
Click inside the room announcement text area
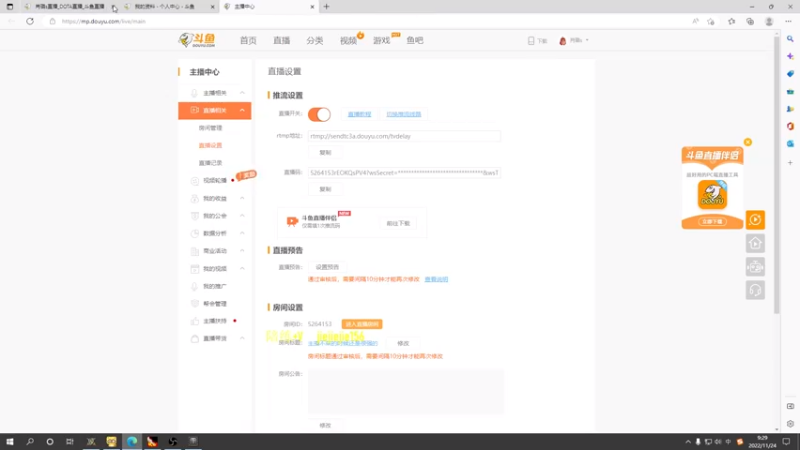point(406,391)
